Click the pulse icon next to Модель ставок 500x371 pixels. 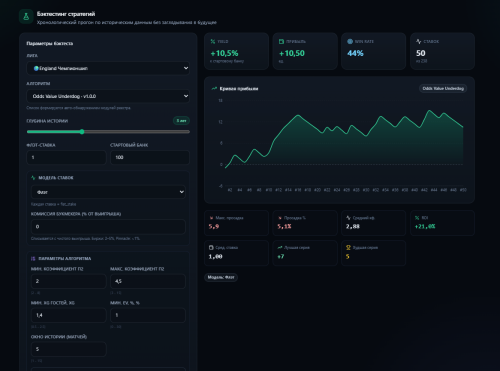point(33,178)
